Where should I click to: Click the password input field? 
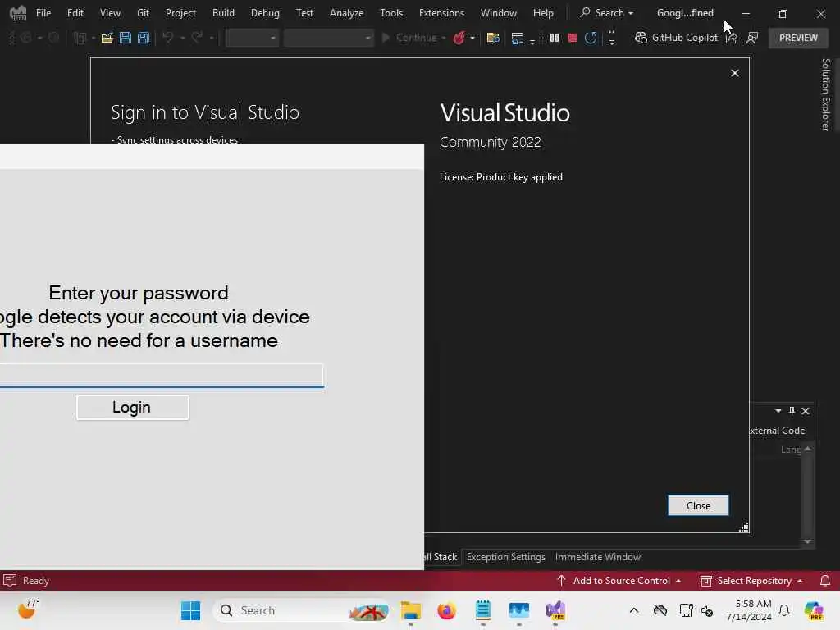pyautogui.click(x=162, y=375)
